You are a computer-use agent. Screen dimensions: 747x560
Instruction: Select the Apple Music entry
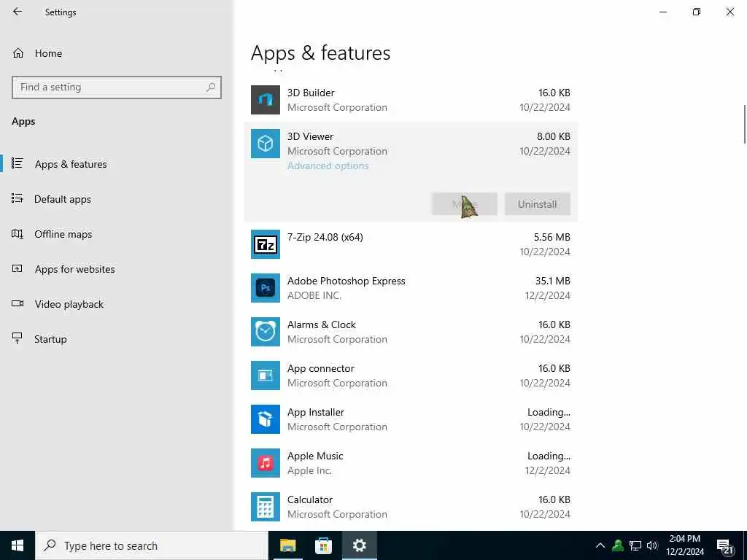click(x=411, y=463)
